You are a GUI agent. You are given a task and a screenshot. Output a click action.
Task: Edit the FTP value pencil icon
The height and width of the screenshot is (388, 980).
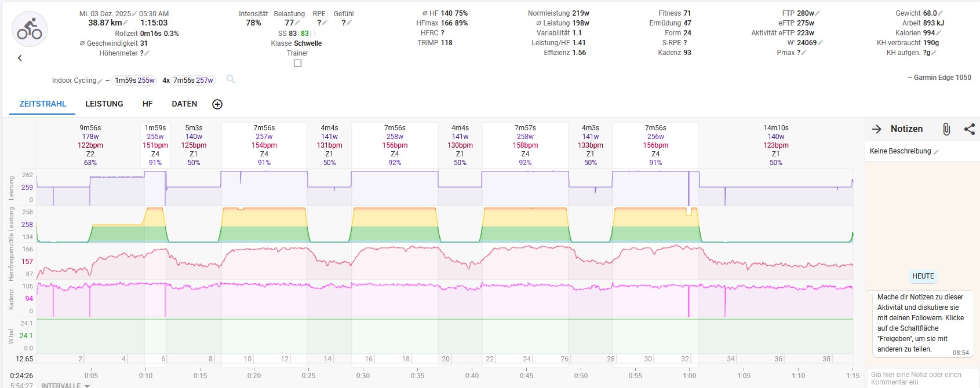pyautogui.click(x=818, y=13)
